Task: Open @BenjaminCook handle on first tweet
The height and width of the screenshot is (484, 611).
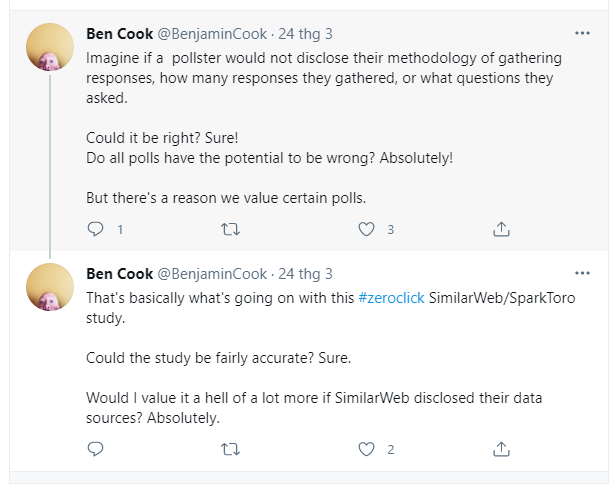Action: 213,34
